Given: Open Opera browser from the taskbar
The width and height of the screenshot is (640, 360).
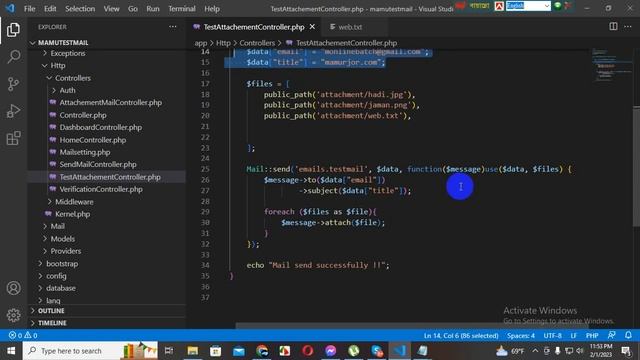Looking at the screenshot, I should (x=308, y=351).
